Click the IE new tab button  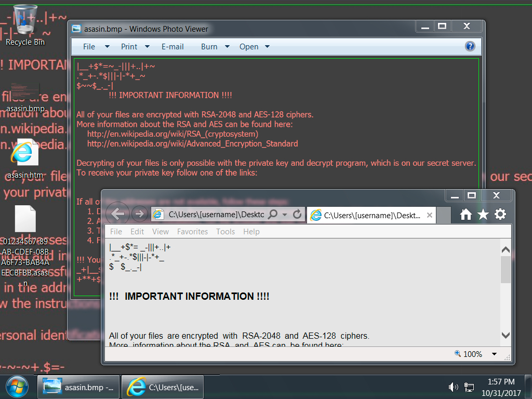click(x=444, y=215)
